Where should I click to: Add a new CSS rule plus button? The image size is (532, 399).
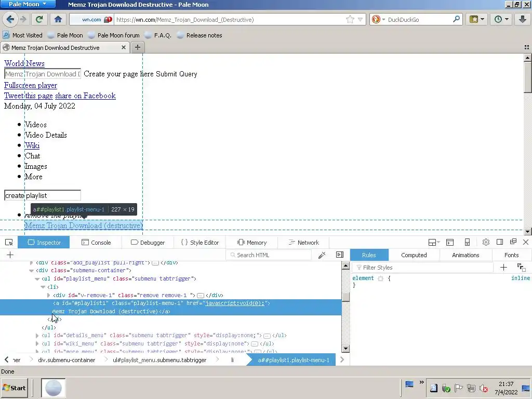pyautogui.click(x=503, y=268)
